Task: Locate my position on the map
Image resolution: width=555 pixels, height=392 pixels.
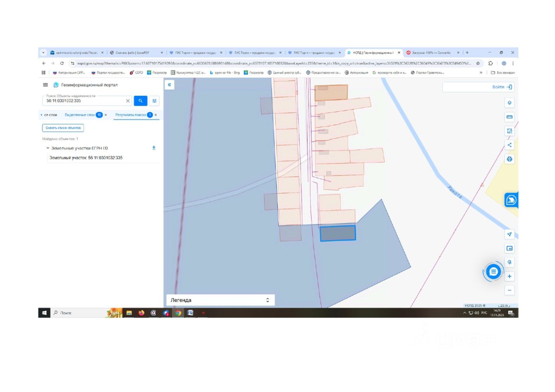Action: tap(509, 234)
